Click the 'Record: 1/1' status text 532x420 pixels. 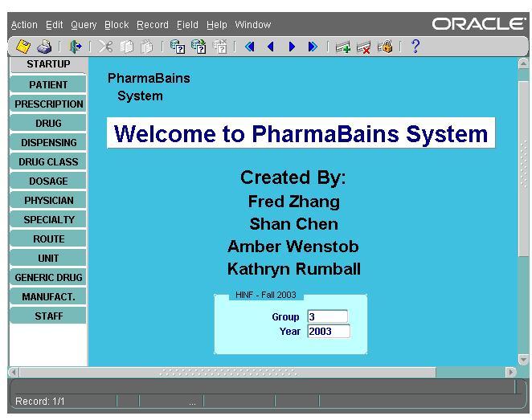click(x=39, y=402)
